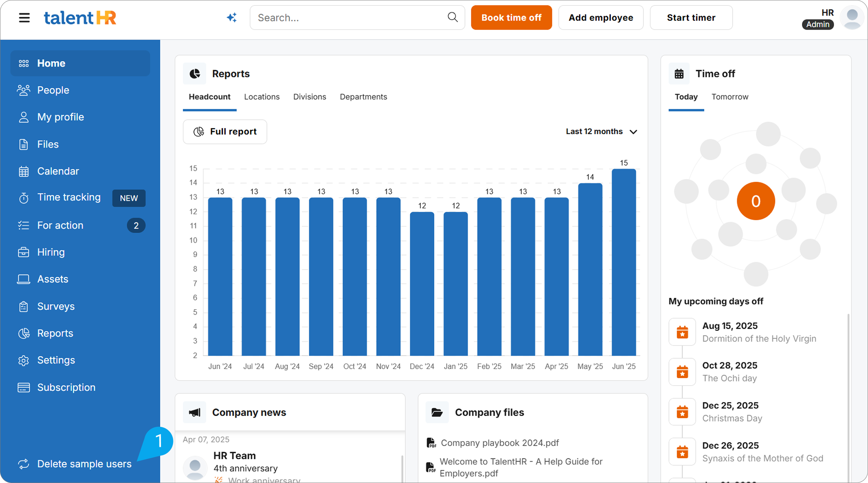Click 'The Ochi day' holiday text
The height and width of the screenshot is (483, 868).
pyautogui.click(x=729, y=378)
